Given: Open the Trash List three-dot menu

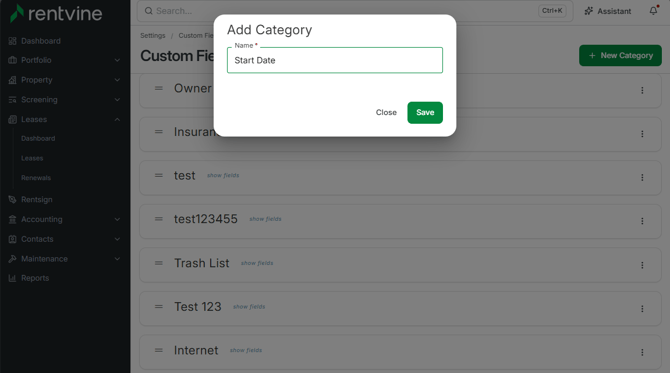Looking at the screenshot, I should (642, 265).
